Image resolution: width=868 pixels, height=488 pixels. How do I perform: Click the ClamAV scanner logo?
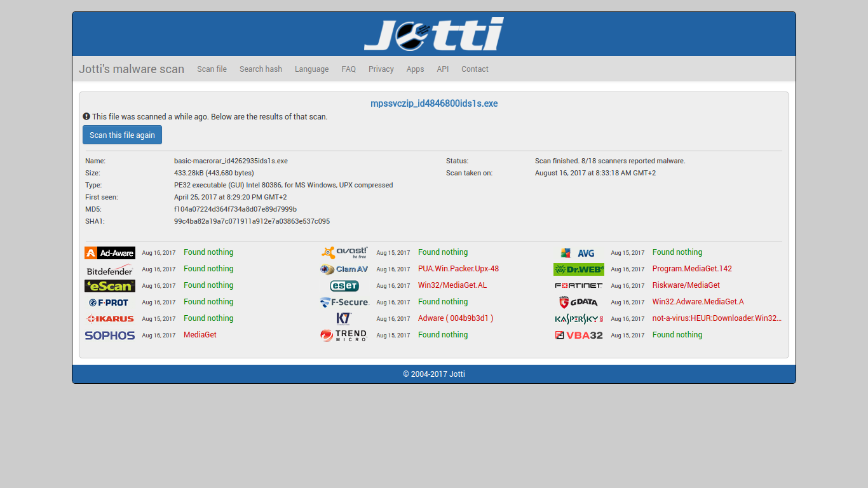pyautogui.click(x=344, y=269)
